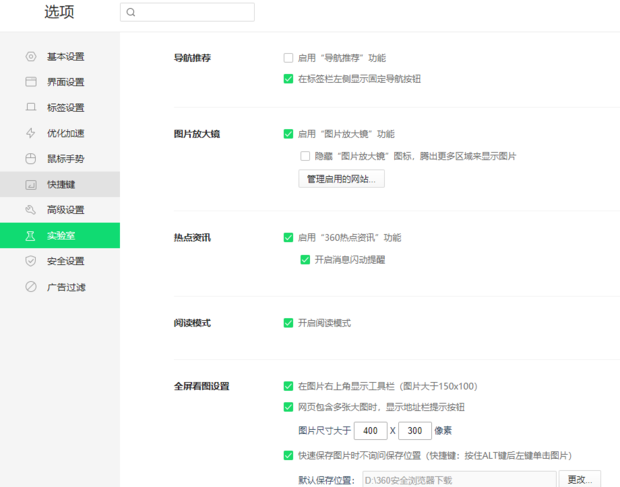Uncheck 在标签栏左侧显示固定导航按钮
The width and height of the screenshot is (620, 487).
point(288,79)
